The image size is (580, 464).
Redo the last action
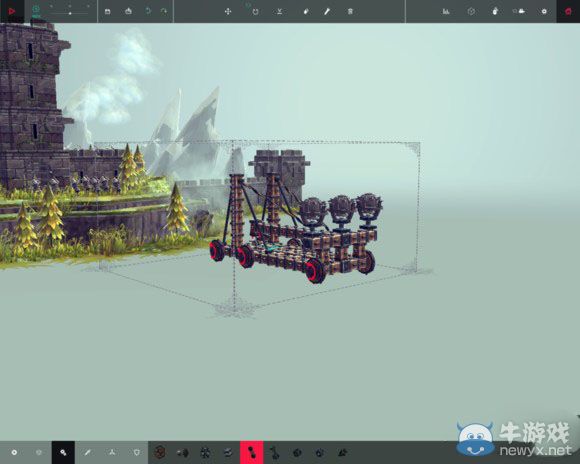pos(163,11)
